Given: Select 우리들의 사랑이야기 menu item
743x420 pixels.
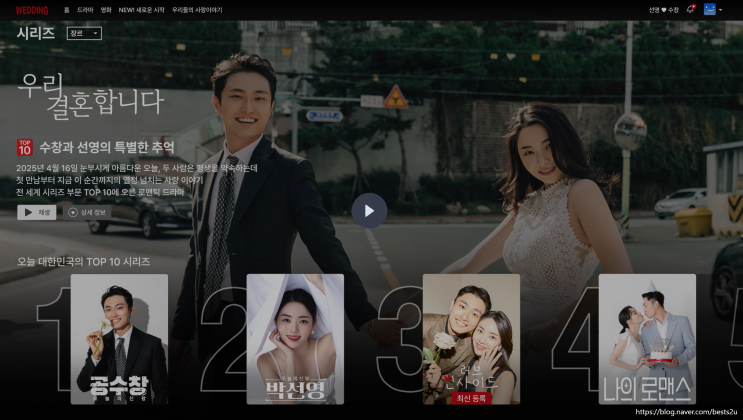Looking at the screenshot, I should 197,10.
